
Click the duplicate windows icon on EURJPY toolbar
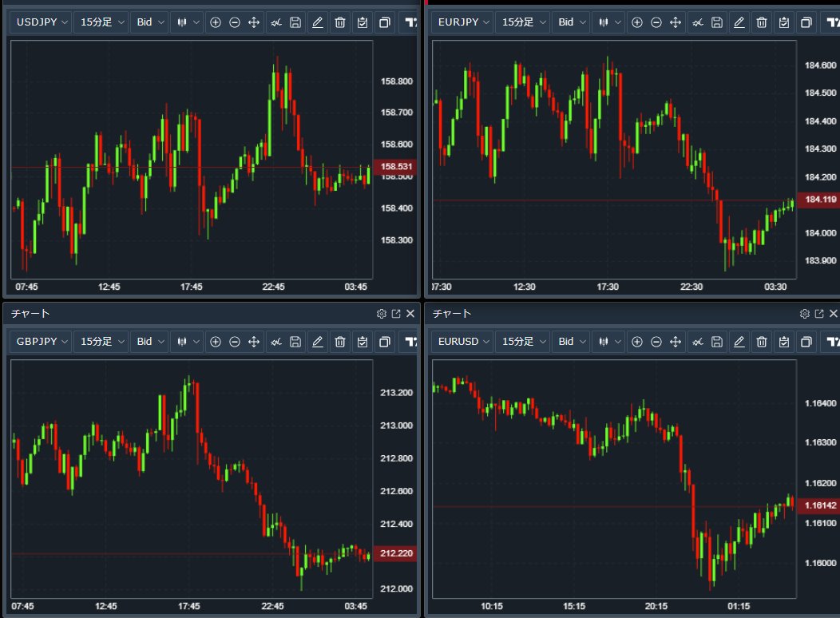806,22
